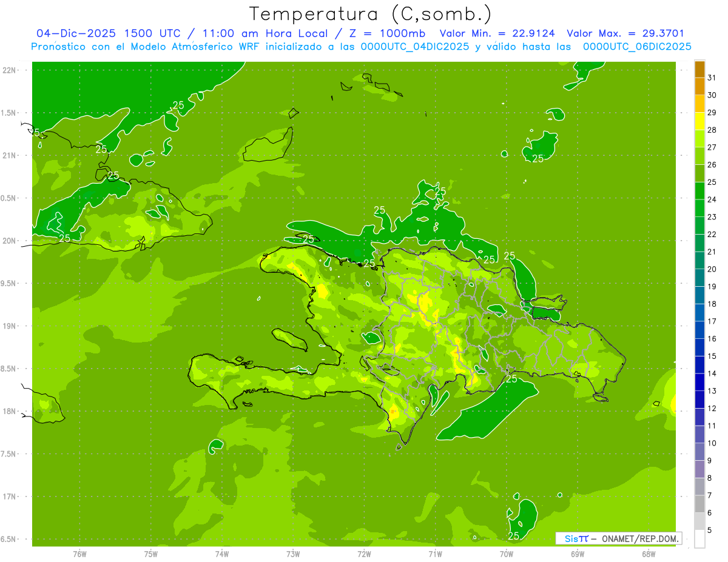Click the 76W longitude axis label
This screenshot has height=562, width=728.
point(79,554)
